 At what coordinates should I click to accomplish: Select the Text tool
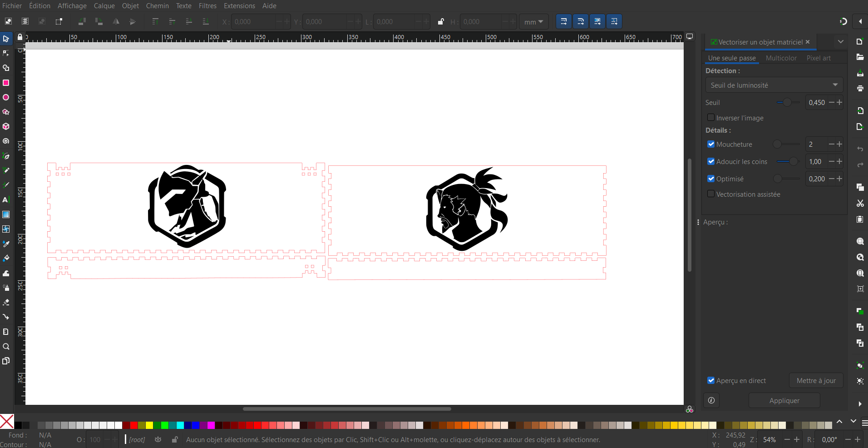6,199
